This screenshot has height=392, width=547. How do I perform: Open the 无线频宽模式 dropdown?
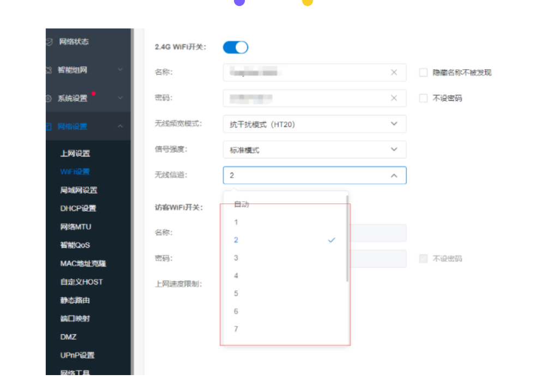click(x=315, y=124)
